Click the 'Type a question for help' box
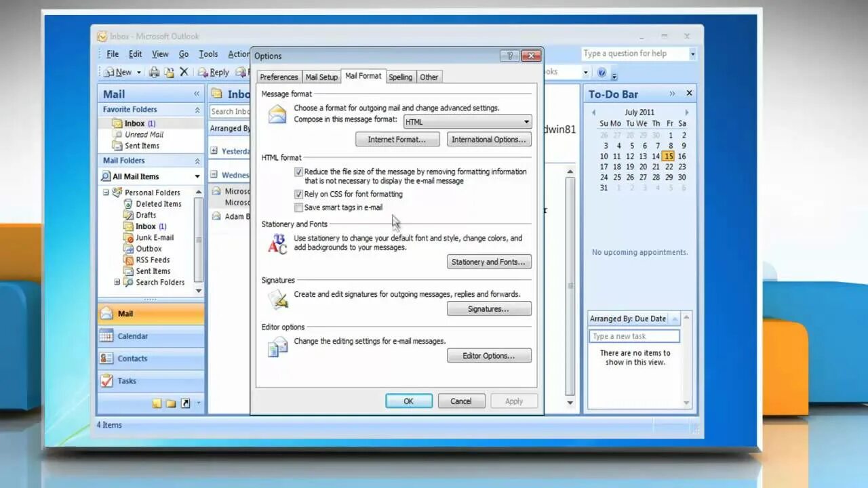 (x=635, y=54)
